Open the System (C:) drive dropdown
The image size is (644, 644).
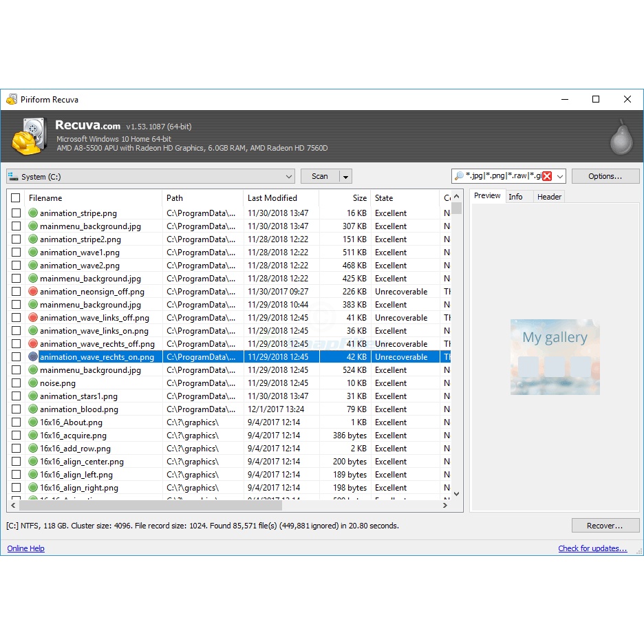(x=150, y=176)
